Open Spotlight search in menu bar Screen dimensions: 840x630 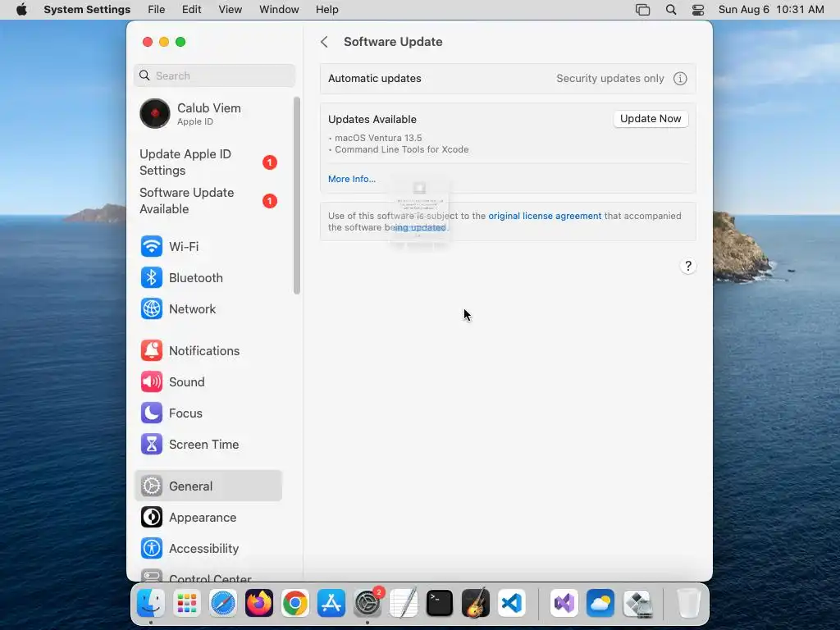click(671, 10)
